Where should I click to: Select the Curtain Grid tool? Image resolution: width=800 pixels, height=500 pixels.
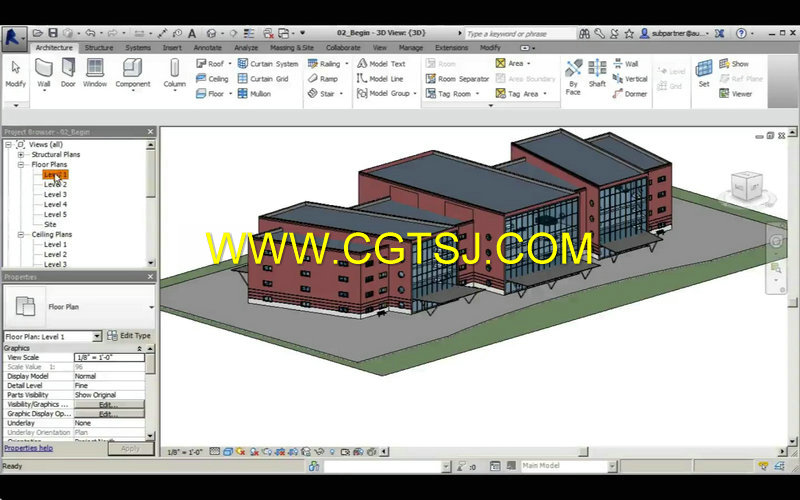(x=263, y=79)
